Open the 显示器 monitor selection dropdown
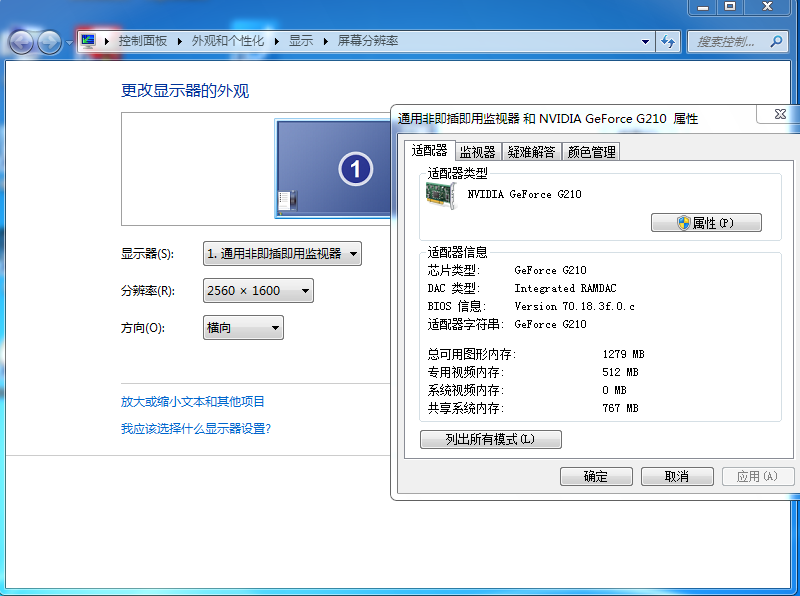 click(x=282, y=254)
